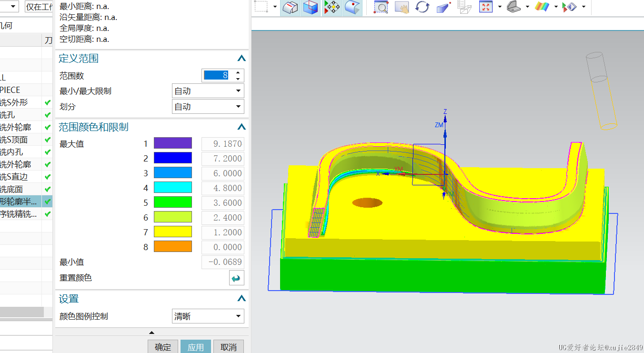The height and width of the screenshot is (353, 644).
Task: Click the cyan swatch for range 4
Action: coord(172,188)
